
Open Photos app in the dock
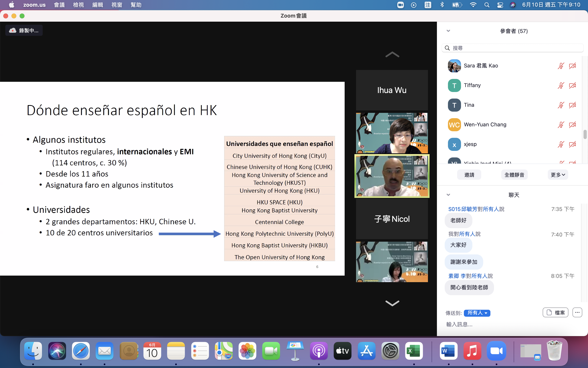pos(247,351)
